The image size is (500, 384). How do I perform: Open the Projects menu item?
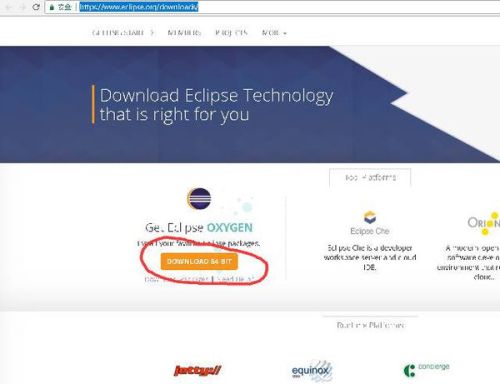point(231,33)
